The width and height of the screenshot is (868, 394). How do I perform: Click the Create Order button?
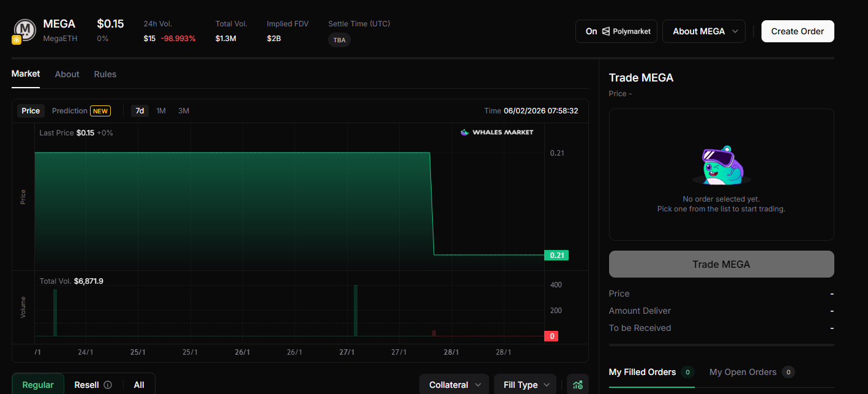[x=798, y=31]
